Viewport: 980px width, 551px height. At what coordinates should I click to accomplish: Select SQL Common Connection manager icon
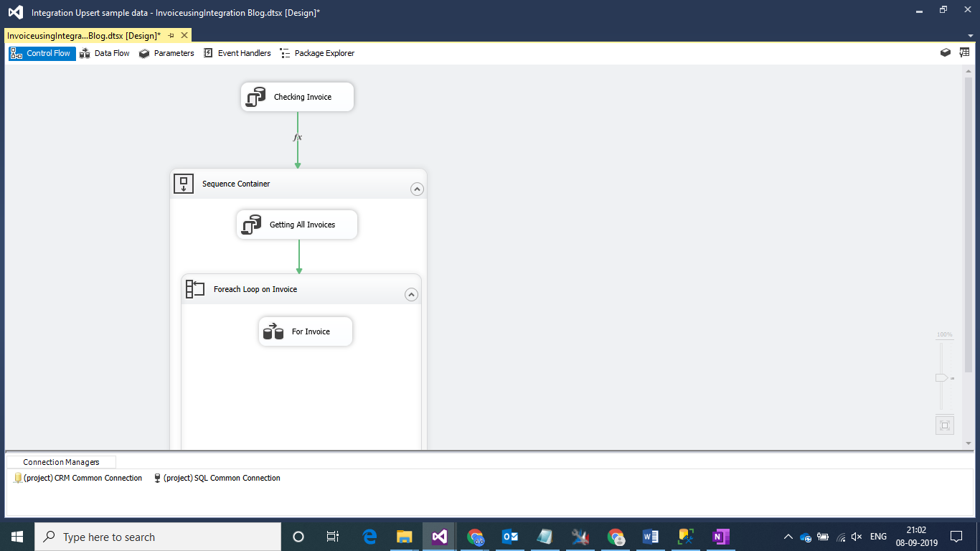coord(158,478)
